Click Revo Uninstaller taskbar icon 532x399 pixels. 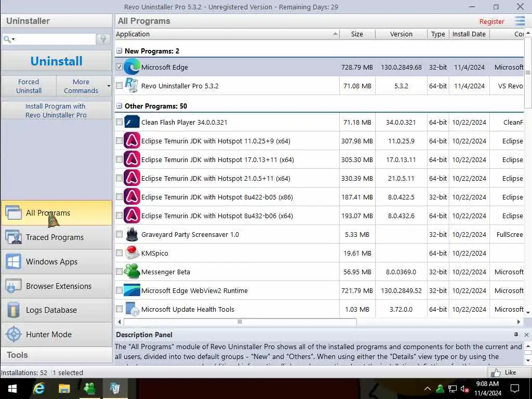click(115, 389)
